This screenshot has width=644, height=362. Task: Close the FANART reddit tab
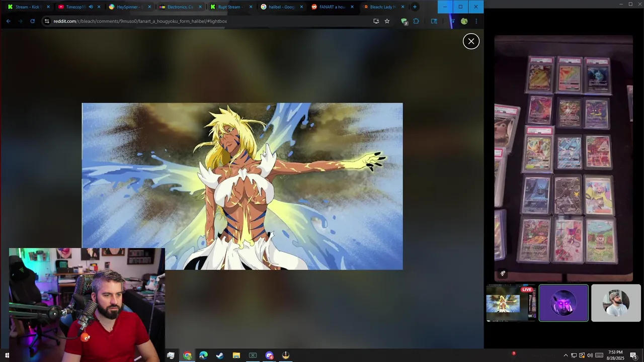coord(352,7)
